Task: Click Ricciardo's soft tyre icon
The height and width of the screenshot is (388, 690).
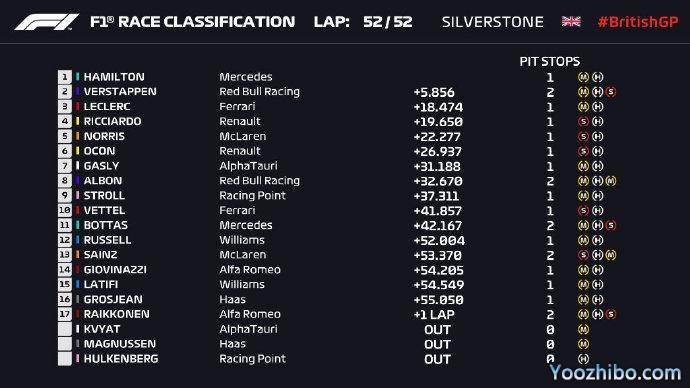Action: click(583, 121)
